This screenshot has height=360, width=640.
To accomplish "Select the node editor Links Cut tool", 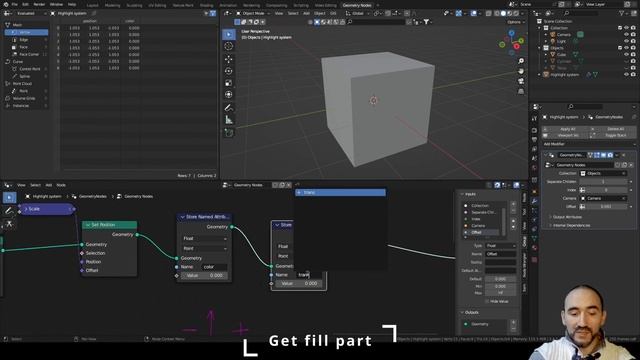I will point(9,224).
